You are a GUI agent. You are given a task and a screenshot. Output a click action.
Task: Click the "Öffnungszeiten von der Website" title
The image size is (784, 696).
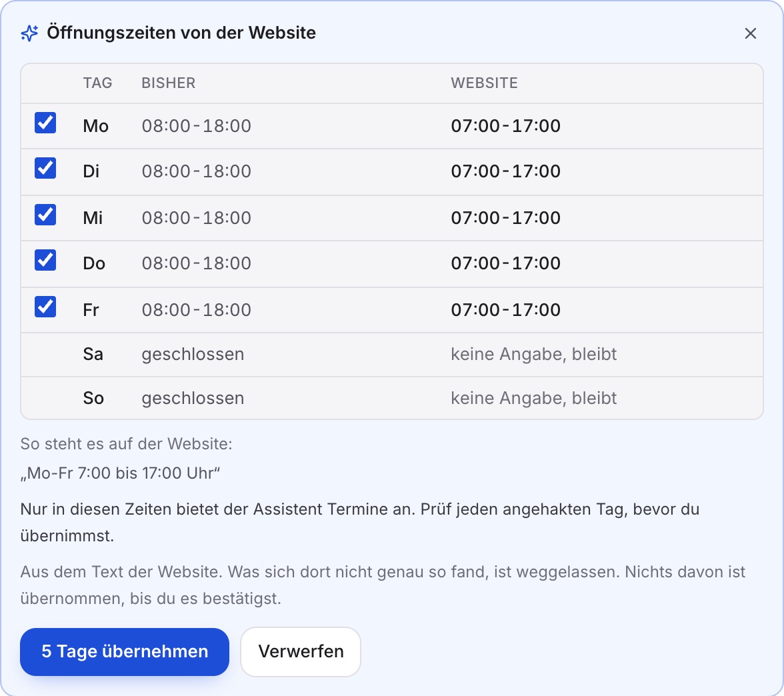(181, 33)
